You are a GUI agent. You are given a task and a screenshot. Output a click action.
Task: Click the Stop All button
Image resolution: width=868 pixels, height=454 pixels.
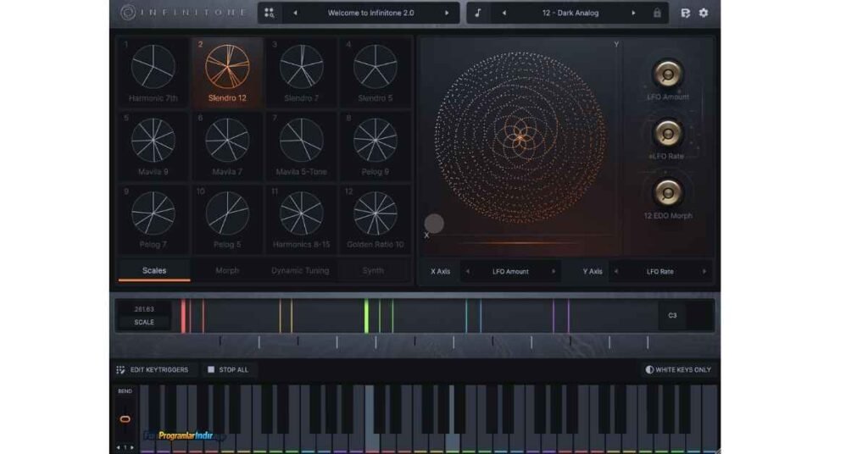[227, 369]
